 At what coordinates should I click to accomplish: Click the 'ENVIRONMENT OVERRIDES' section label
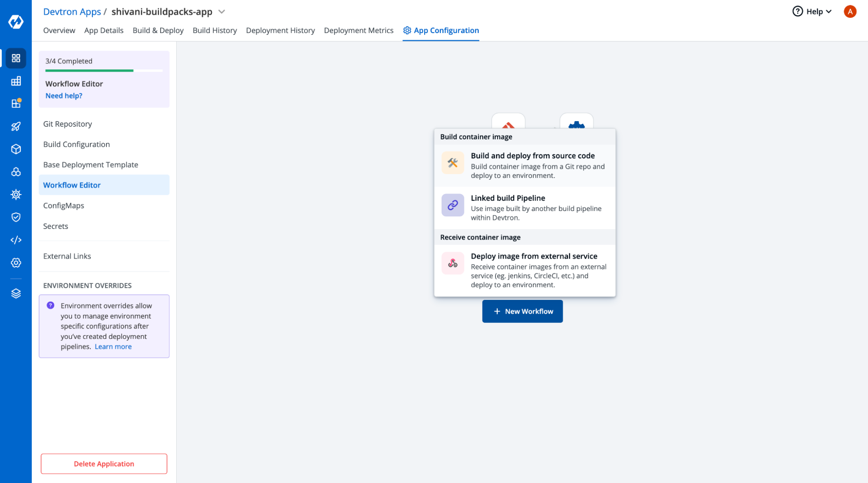point(87,286)
